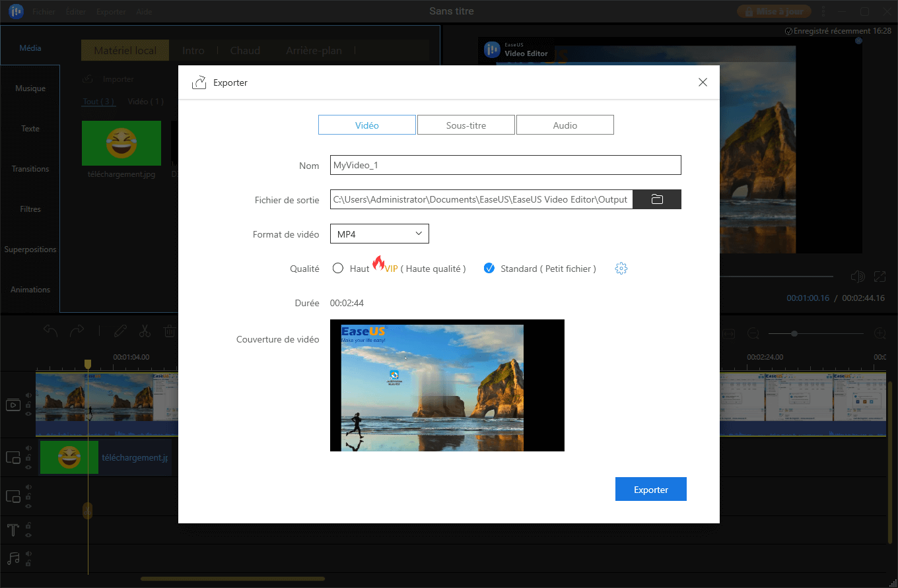Select the Vidéo export tab

pos(367,125)
